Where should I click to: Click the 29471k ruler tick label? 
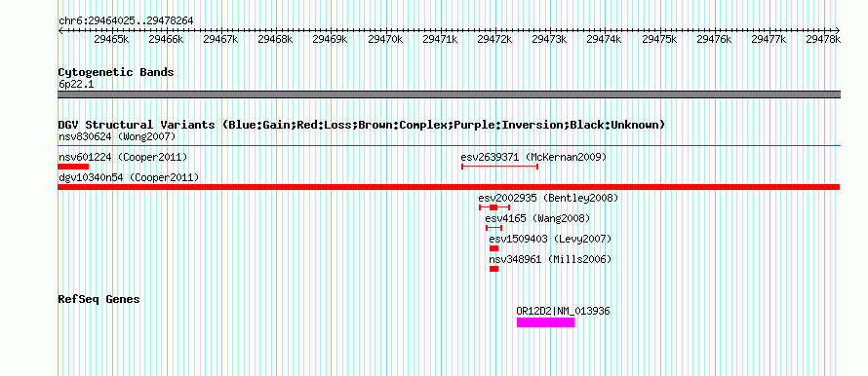[440, 39]
